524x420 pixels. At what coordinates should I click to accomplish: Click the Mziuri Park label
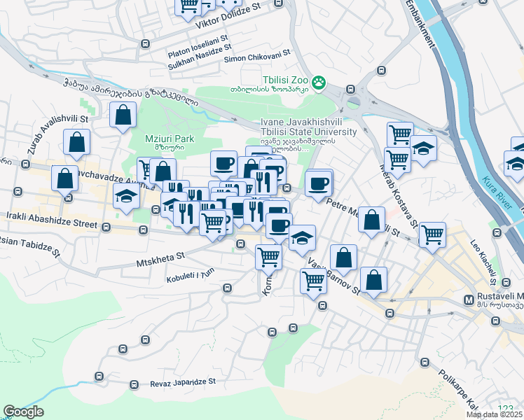(x=170, y=138)
